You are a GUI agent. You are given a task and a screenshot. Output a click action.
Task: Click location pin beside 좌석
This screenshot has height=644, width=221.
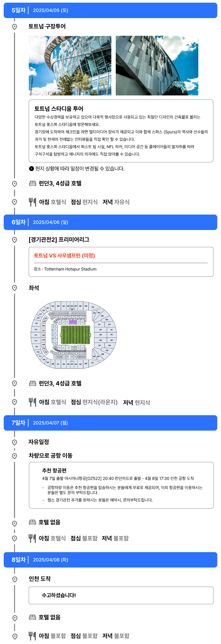coord(14,288)
